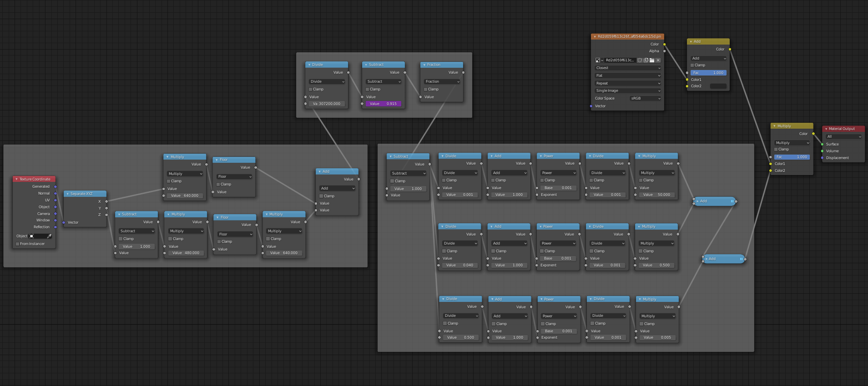
Task: Open the Closest interpolation dropdown
Action: point(628,68)
